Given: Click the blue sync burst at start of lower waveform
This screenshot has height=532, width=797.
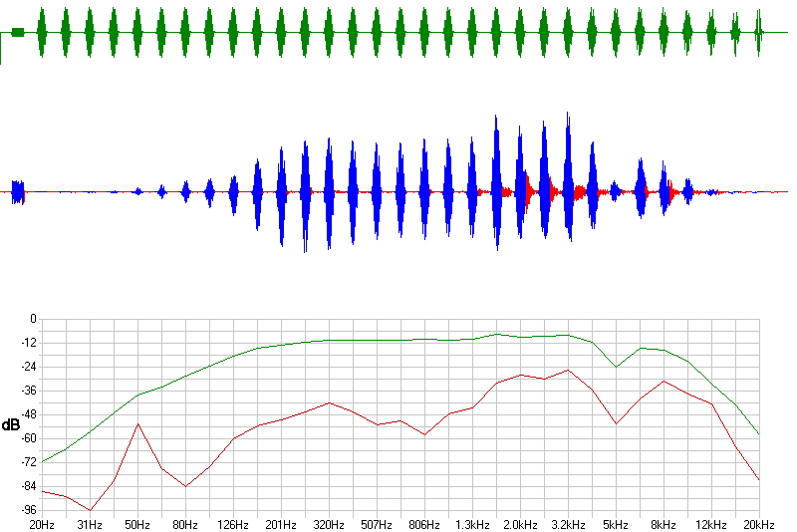Looking at the screenshot, I should coord(18,192).
